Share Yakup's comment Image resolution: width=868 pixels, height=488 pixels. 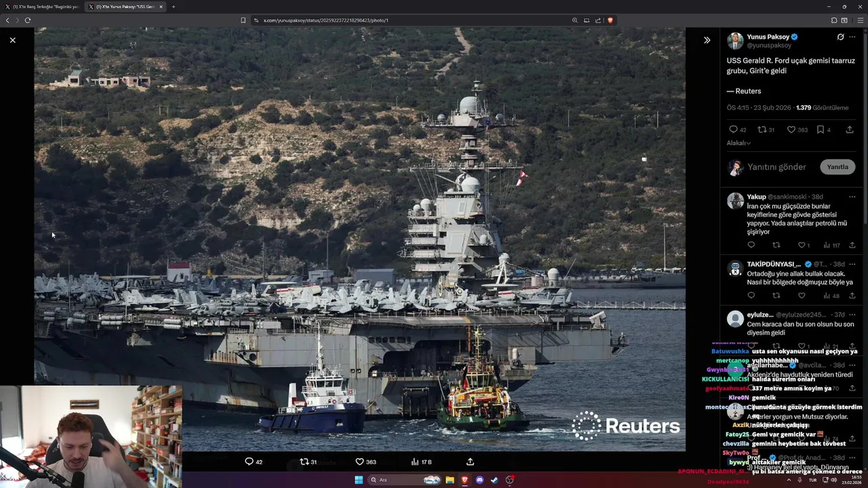852,245
